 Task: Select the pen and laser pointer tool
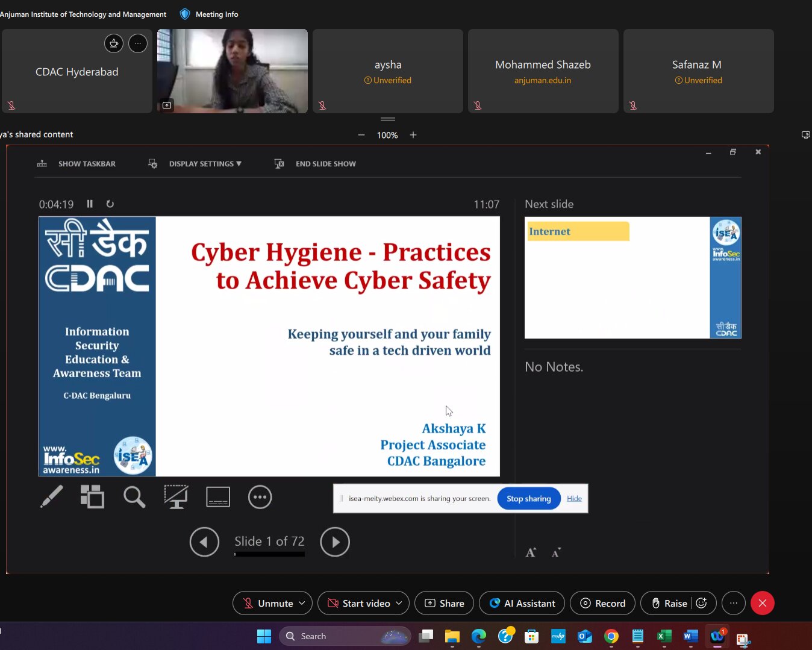click(x=52, y=497)
